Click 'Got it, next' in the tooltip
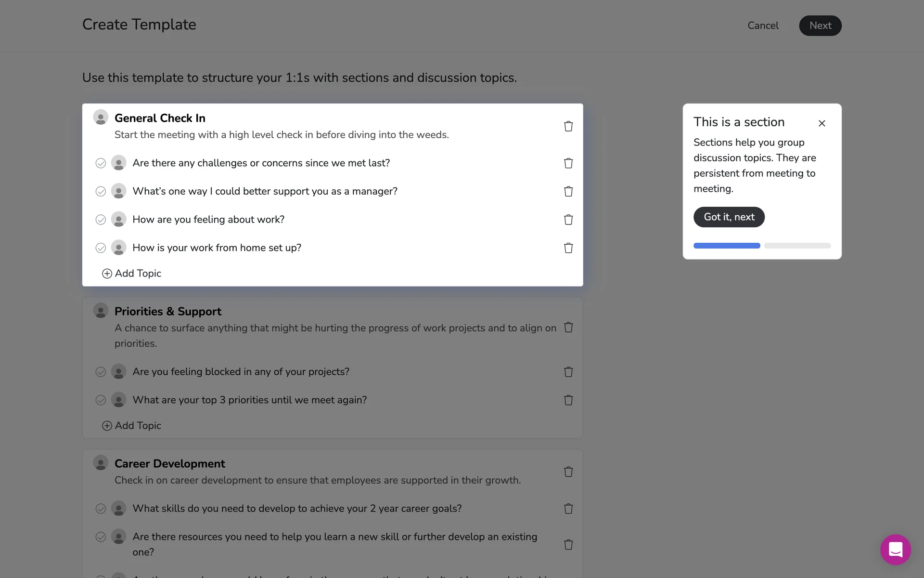Screen dimensions: 924x578 pos(729,217)
